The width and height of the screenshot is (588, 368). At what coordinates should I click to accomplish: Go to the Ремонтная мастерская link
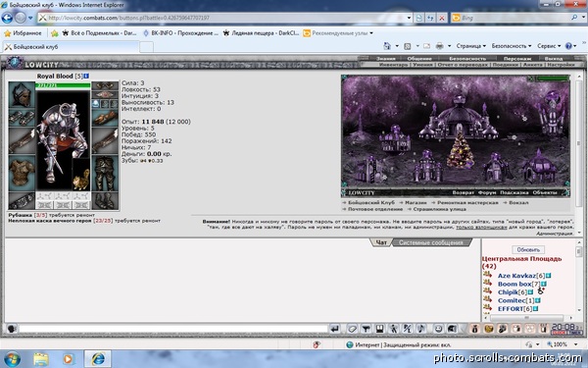pos(467,202)
